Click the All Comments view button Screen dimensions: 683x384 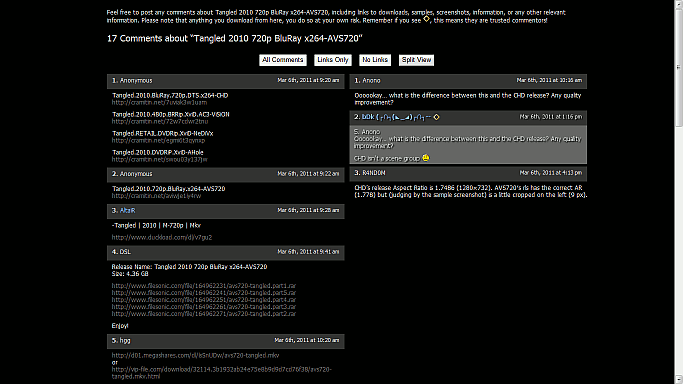(283, 60)
